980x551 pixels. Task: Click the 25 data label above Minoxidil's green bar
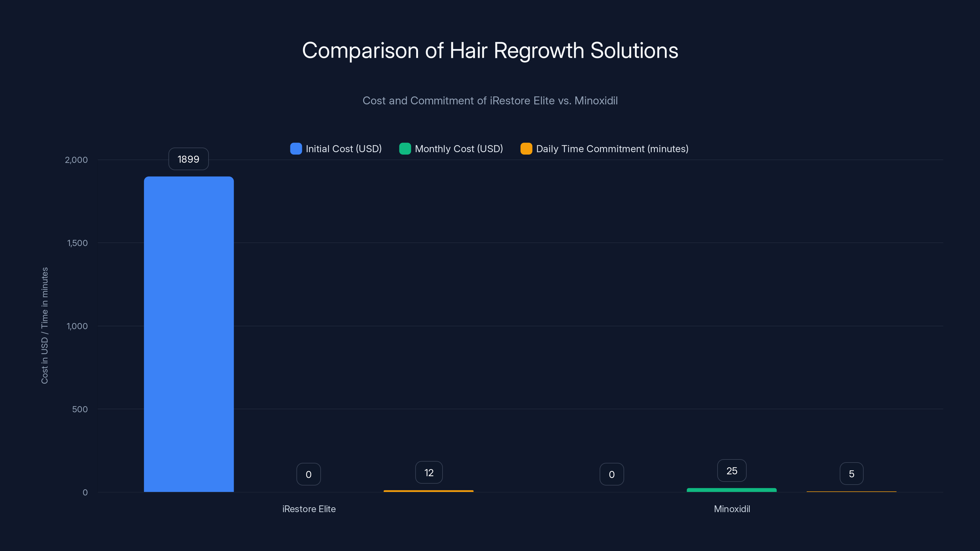pyautogui.click(x=732, y=470)
